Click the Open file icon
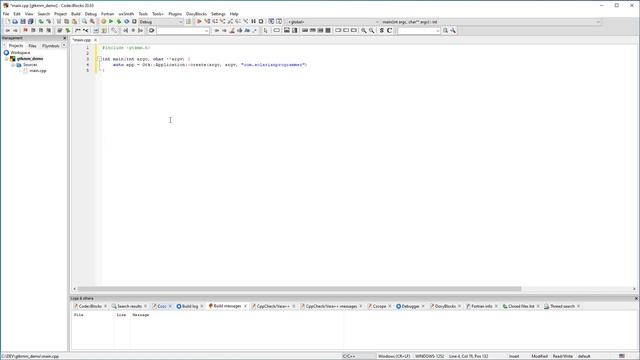Image resolution: width=640 pixels, height=360 pixels. [x=15, y=22]
